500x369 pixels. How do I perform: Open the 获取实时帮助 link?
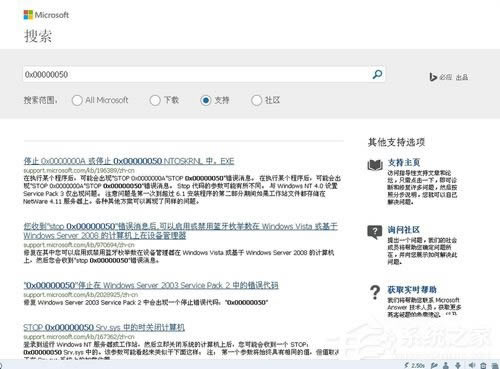pos(412,290)
